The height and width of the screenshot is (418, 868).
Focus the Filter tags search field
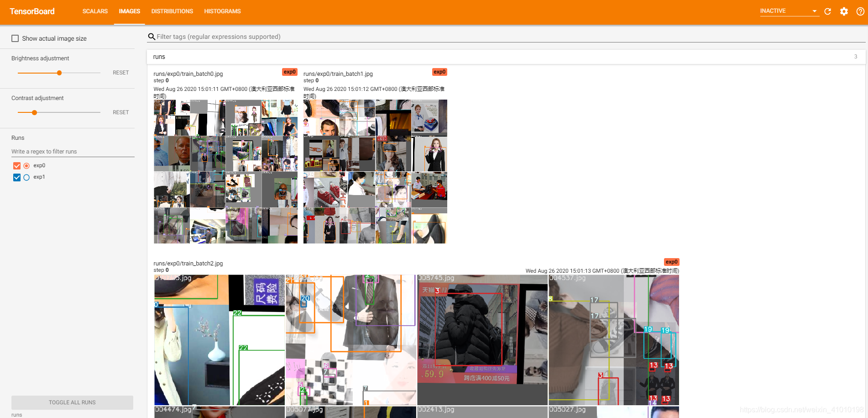point(507,37)
